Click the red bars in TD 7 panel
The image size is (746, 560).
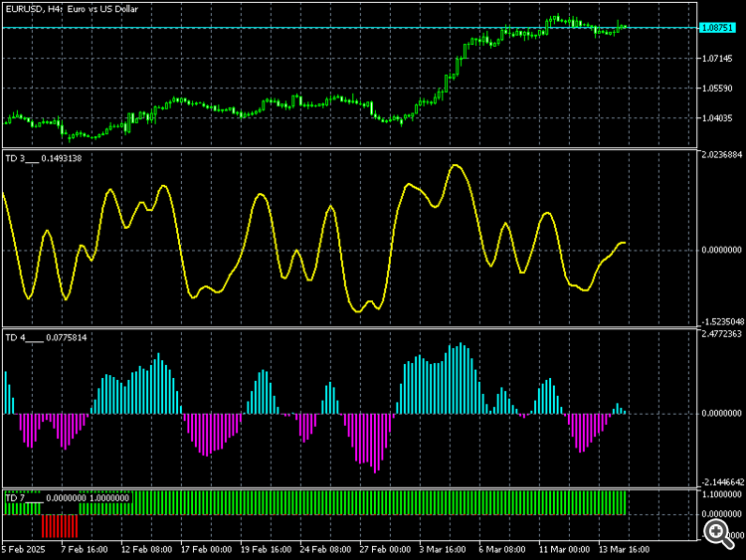point(60,526)
